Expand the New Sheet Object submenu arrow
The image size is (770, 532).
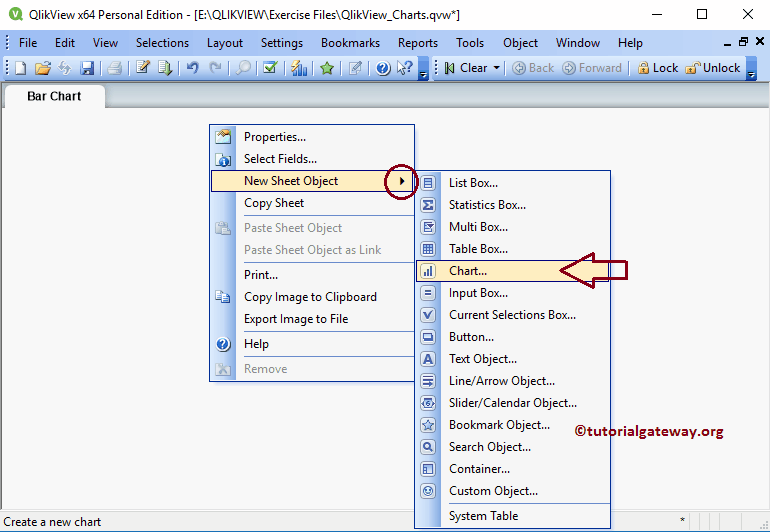tap(402, 181)
